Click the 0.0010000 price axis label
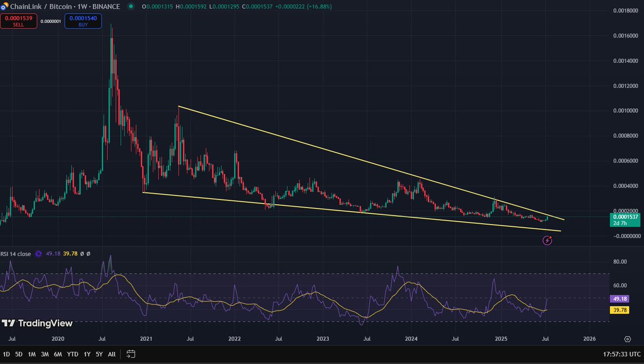Image resolution: width=644 pixels, height=364 pixels. coord(626,110)
